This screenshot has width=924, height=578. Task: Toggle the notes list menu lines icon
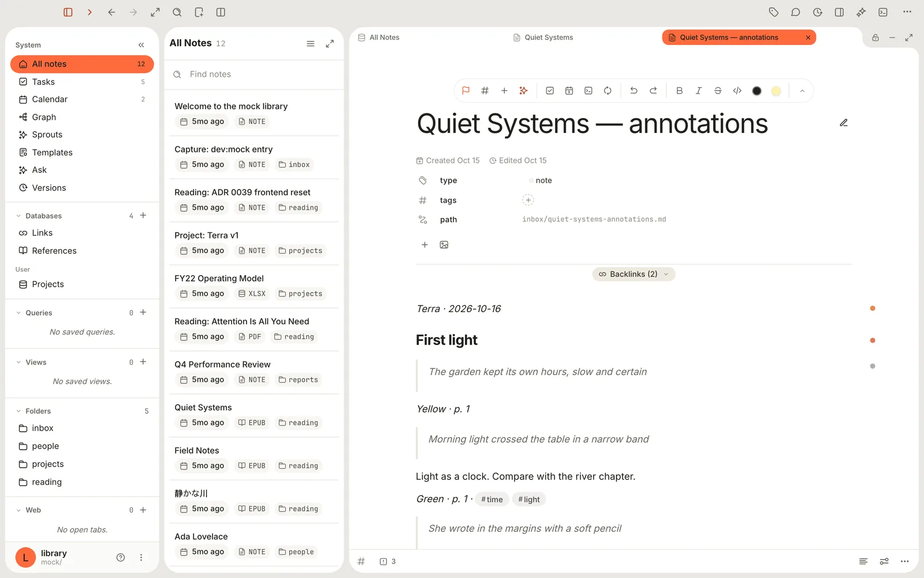[310, 44]
